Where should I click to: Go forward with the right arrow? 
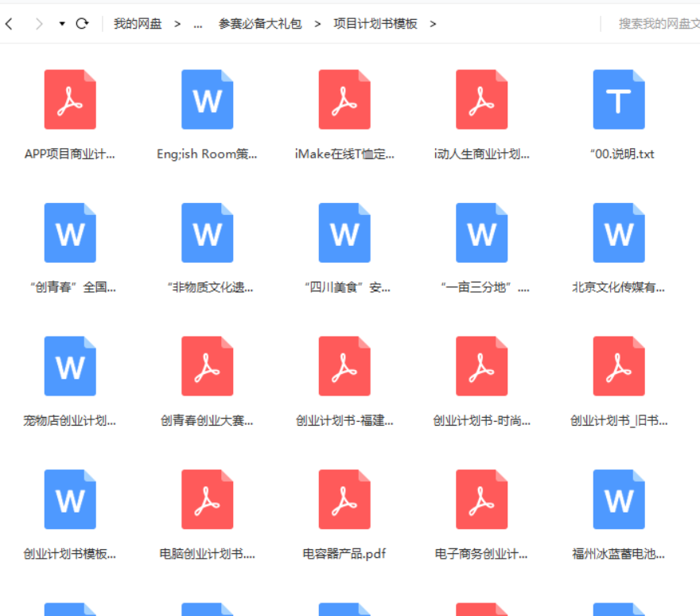click(39, 24)
